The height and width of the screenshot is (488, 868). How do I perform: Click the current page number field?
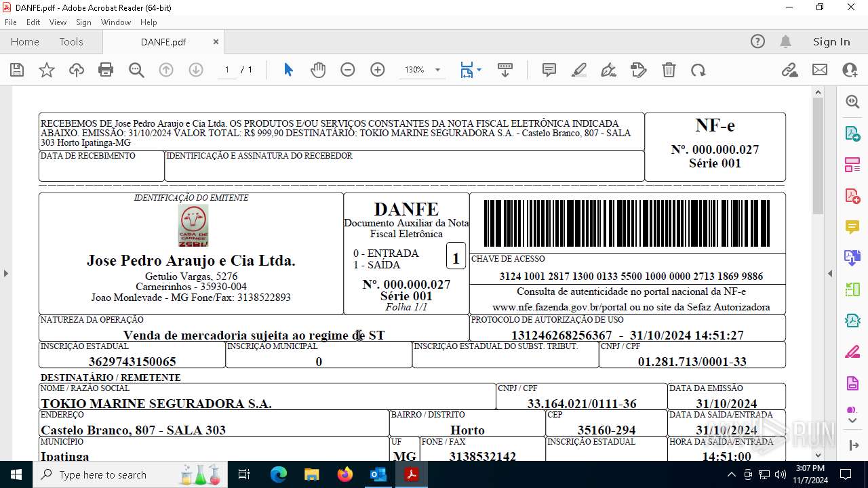[226, 70]
